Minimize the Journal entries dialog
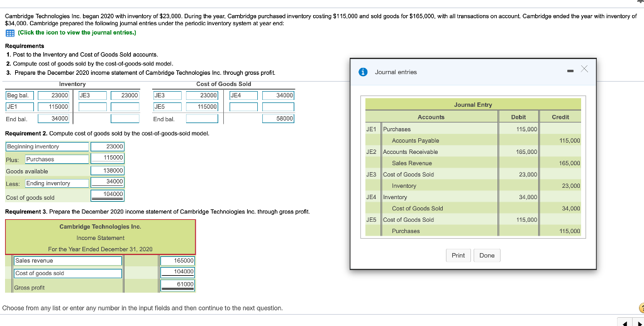 tap(570, 72)
